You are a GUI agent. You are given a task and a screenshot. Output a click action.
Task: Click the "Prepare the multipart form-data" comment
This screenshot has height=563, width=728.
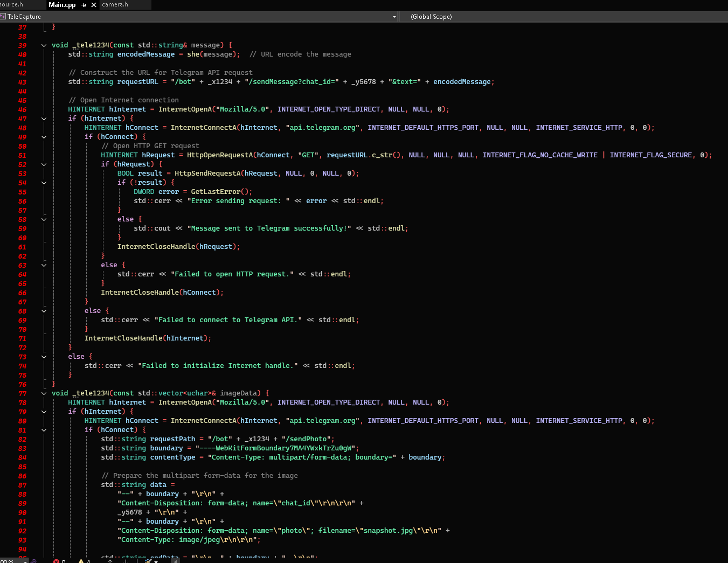click(x=199, y=476)
